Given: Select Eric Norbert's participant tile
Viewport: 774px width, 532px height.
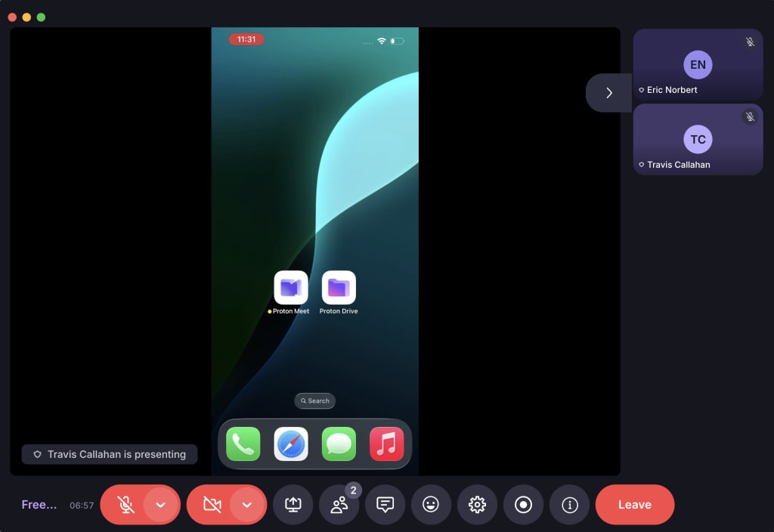Looking at the screenshot, I should coord(698,64).
